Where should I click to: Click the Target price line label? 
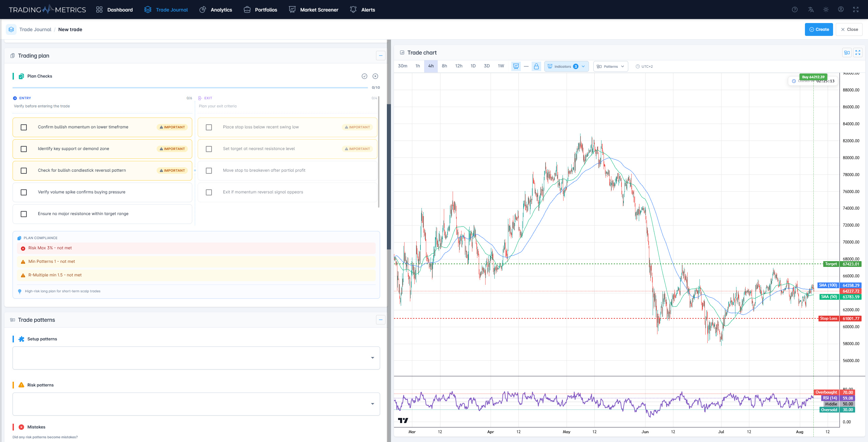point(831,264)
